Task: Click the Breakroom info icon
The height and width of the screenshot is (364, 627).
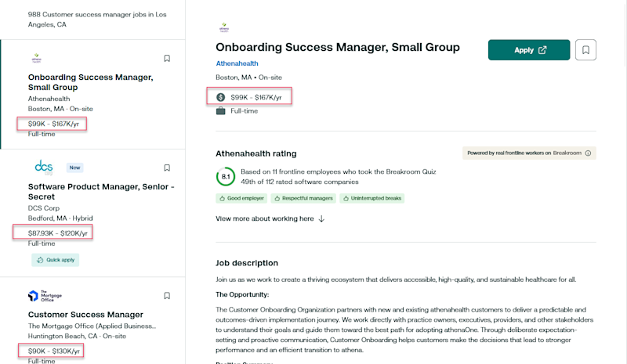Action: click(588, 153)
